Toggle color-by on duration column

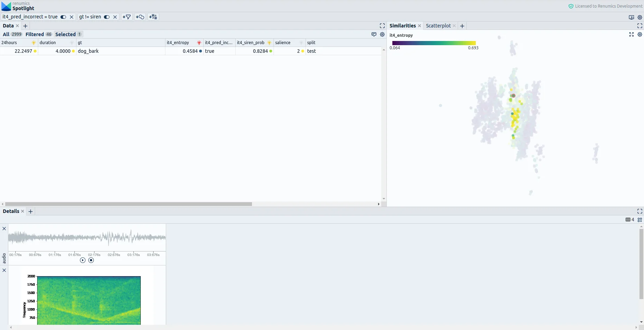(72, 43)
